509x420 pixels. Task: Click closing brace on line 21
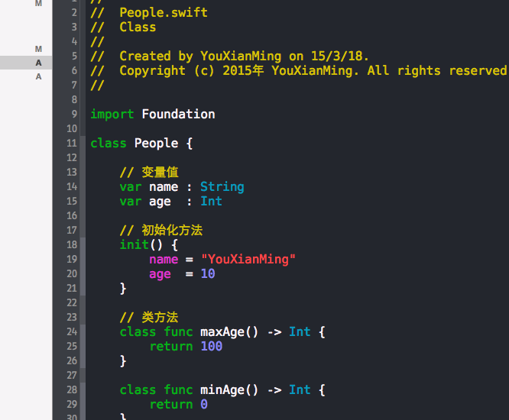point(123,289)
